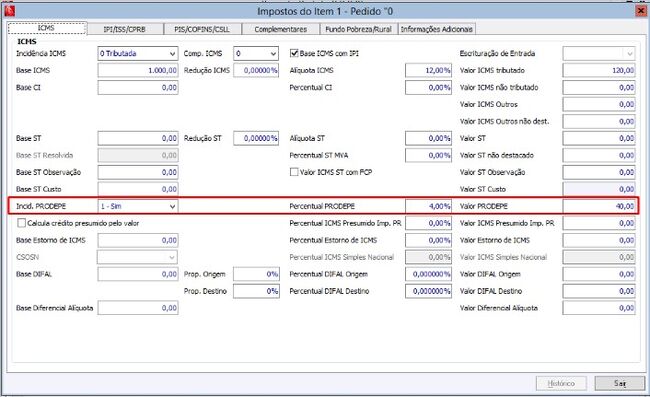
Task: Click the Valor ST field
Action: [599, 138]
